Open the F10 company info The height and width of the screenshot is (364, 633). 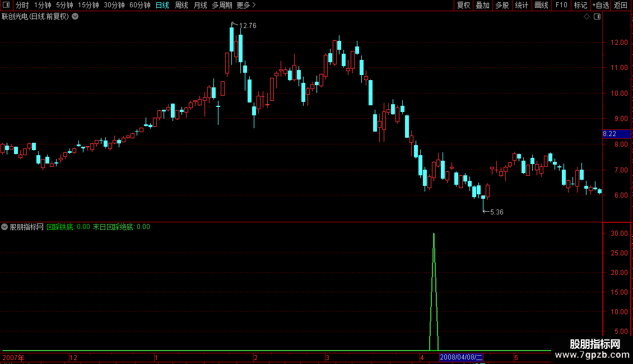click(x=561, y=5)
